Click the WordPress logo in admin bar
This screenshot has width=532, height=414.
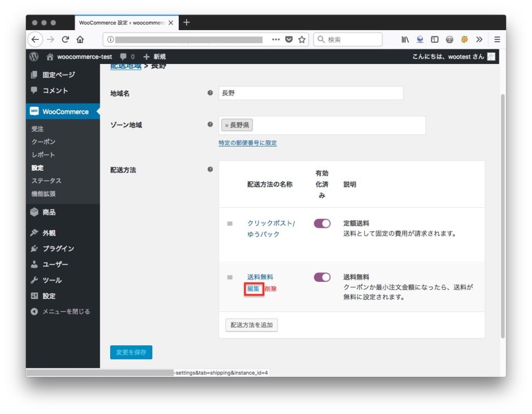tap(34, 57)
